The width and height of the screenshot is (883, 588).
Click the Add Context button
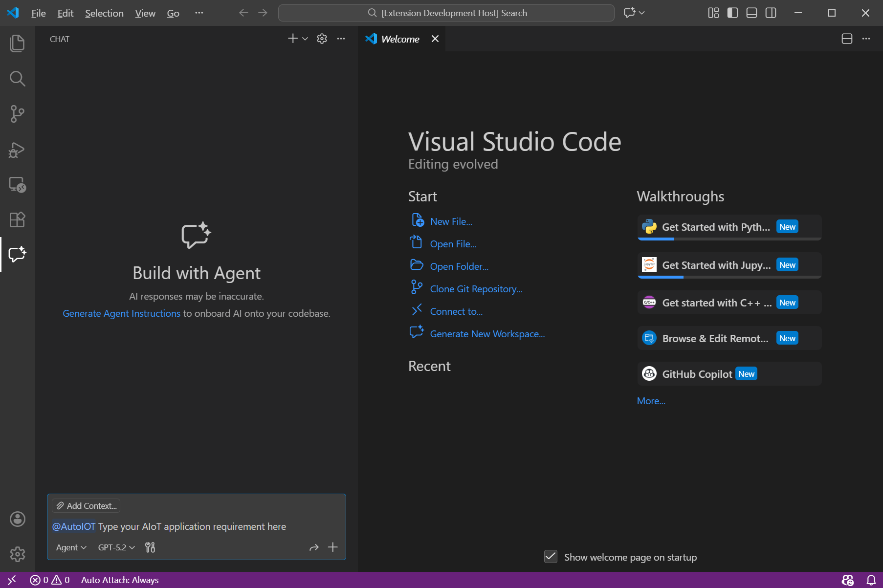pyautogui.click(x=87, y=506)
